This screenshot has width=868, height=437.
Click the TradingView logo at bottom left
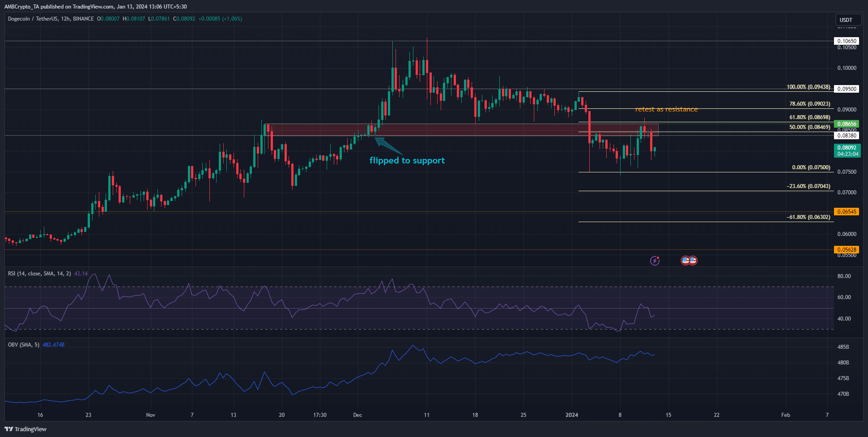[26, 429]
